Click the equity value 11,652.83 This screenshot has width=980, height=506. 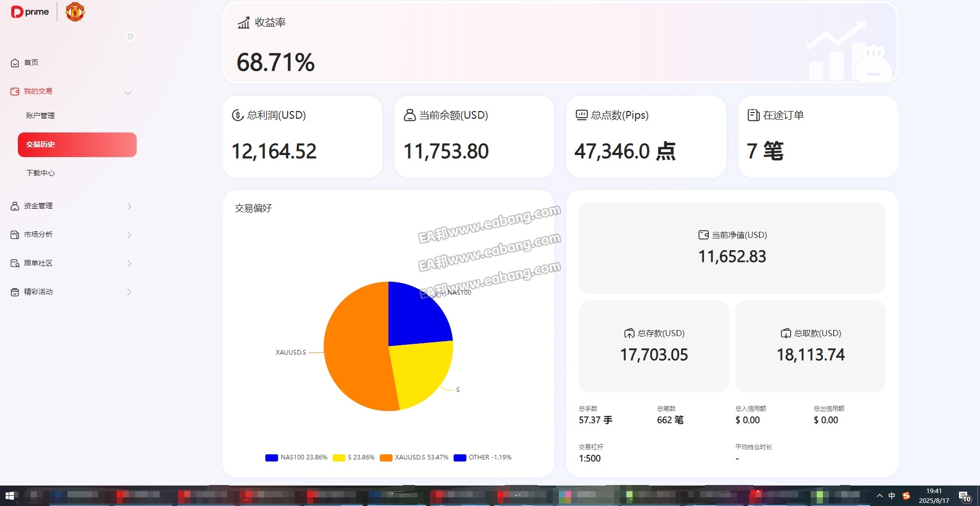732,256
